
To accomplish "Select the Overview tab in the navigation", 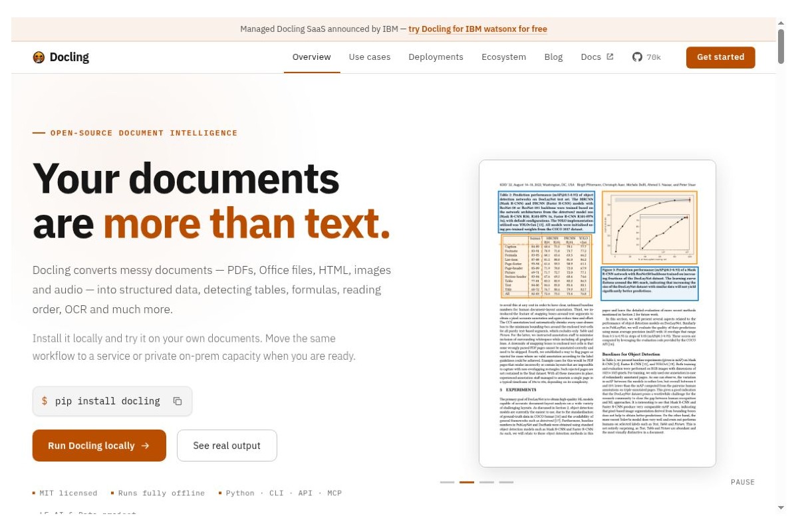I will tap(312, 57).
